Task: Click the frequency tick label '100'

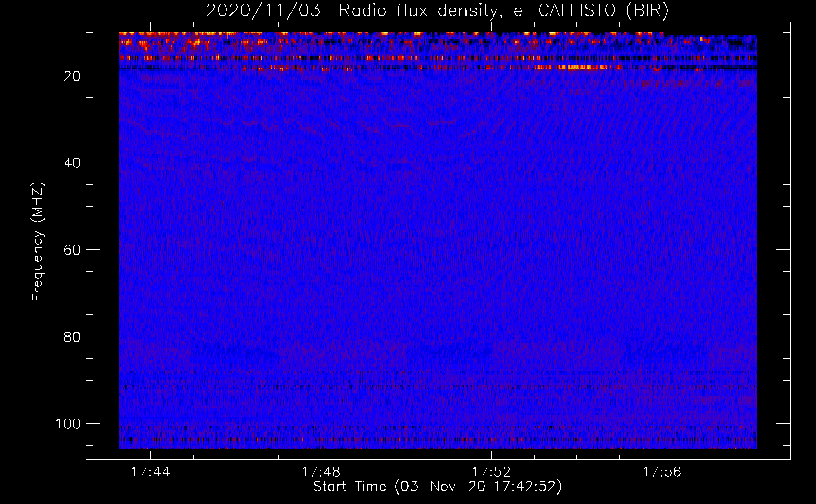Action: [x=68, y=424]
